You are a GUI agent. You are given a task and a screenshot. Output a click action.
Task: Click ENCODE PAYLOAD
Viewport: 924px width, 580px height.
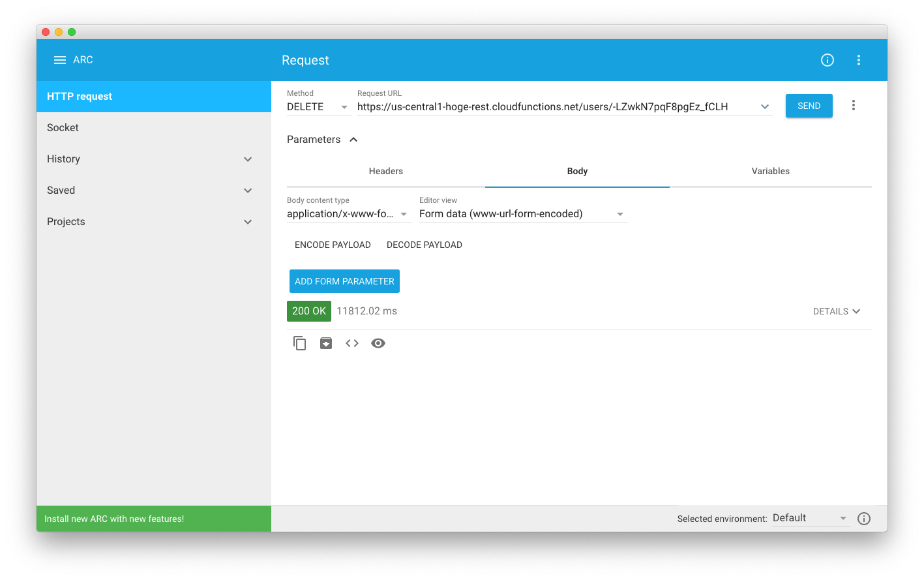[333, 245]
